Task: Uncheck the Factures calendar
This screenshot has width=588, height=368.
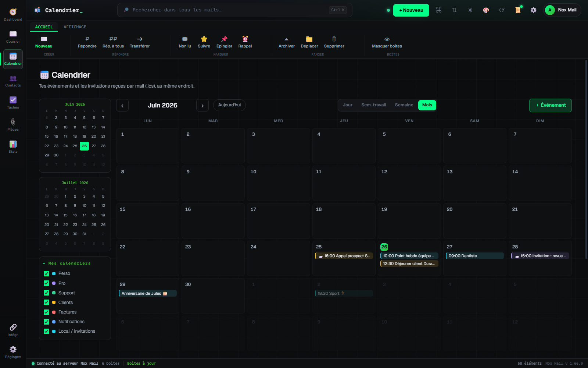Action: pyautogui.click(x=46, y=312)
